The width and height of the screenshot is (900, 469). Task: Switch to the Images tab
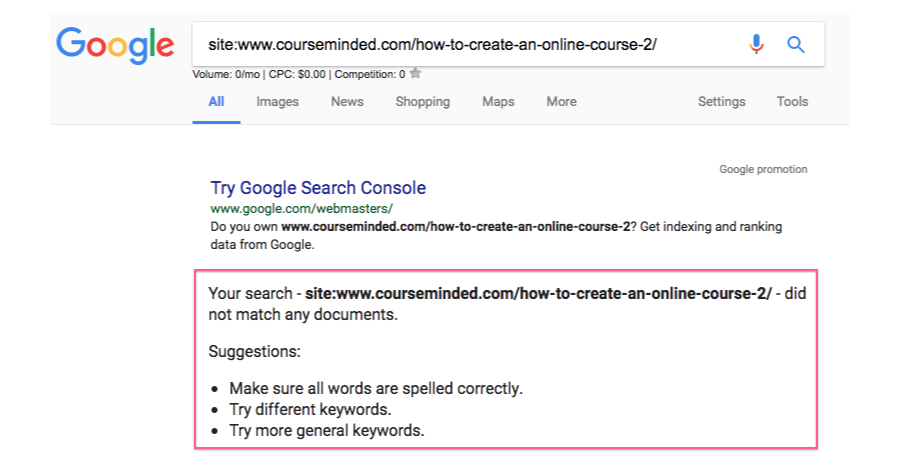click(277, 101)
